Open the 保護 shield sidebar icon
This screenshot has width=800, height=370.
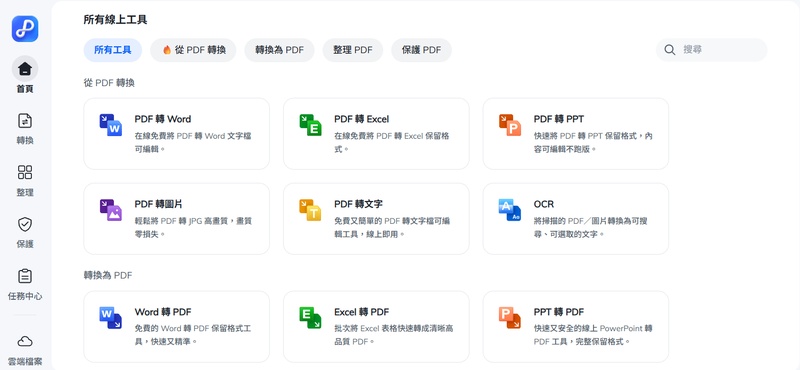click(x=25, y=224)
